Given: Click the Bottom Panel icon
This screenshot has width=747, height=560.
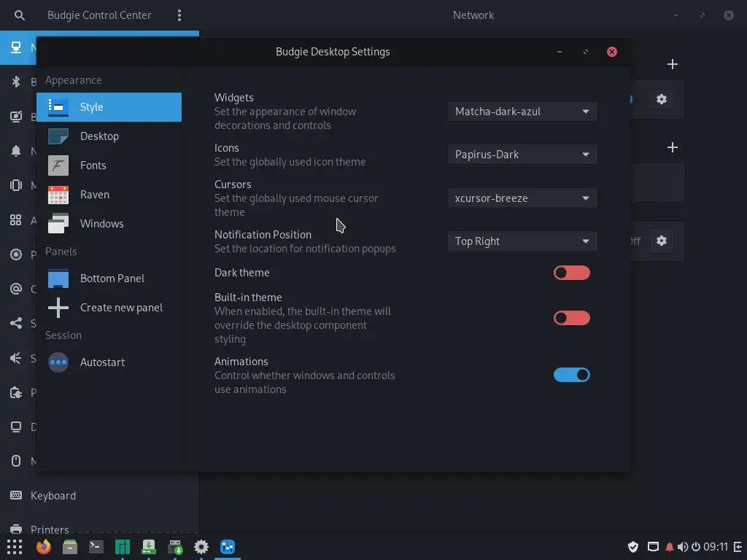Looking at the screenshot, I should click(58, 279).
